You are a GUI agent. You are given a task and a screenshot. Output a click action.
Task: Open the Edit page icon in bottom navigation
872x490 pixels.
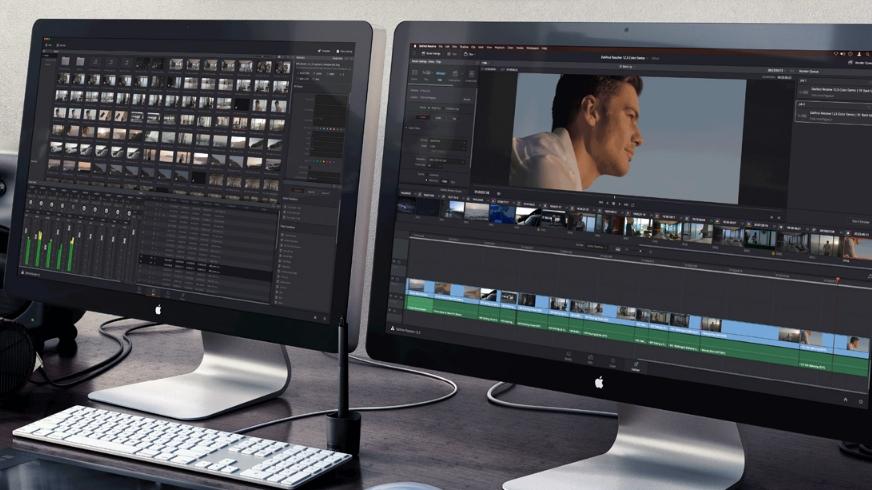590,359
